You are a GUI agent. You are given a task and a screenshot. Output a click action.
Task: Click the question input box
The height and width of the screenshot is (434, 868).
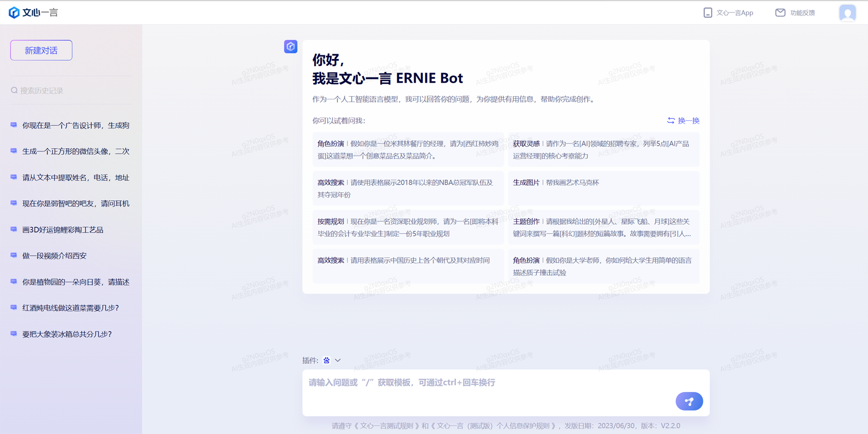tap(506, 393)
